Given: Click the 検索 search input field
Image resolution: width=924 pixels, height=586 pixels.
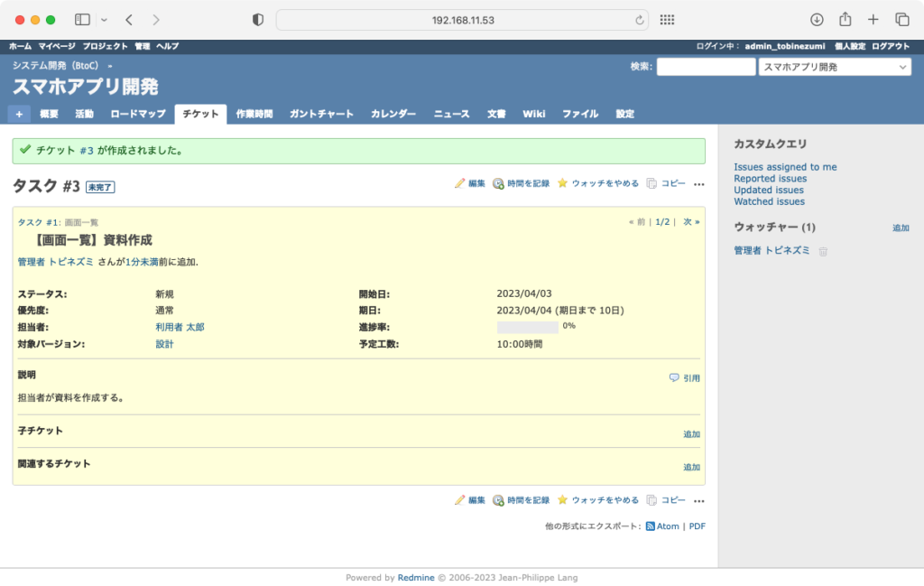Looking at the screenshot, I should 706,67.
